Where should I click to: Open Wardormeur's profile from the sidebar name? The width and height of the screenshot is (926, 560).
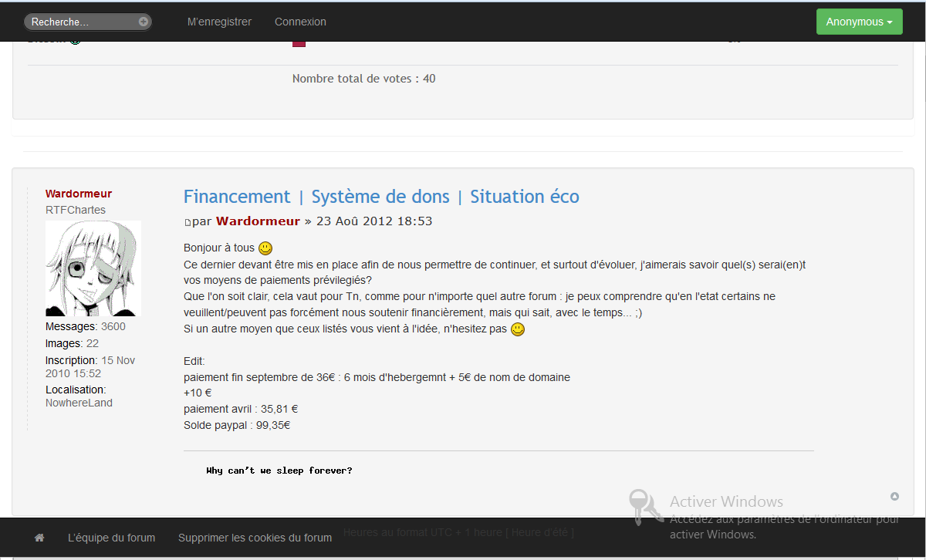tap(78, 194)
